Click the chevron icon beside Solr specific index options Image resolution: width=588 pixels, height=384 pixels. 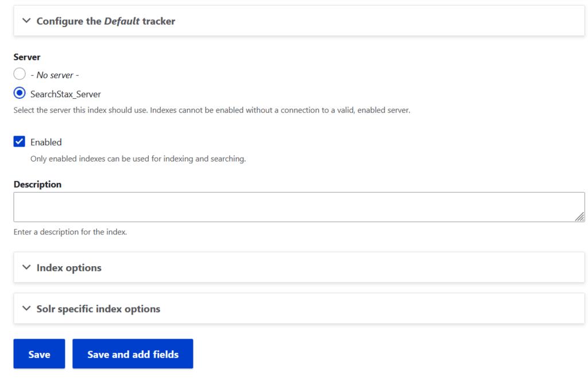click(26, 309)
